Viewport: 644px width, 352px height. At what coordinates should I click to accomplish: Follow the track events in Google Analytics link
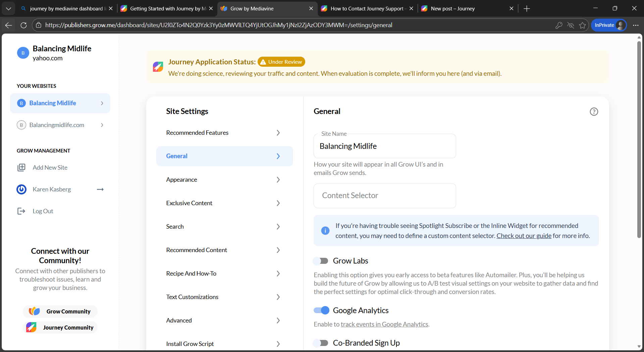[x=384, y=324]
